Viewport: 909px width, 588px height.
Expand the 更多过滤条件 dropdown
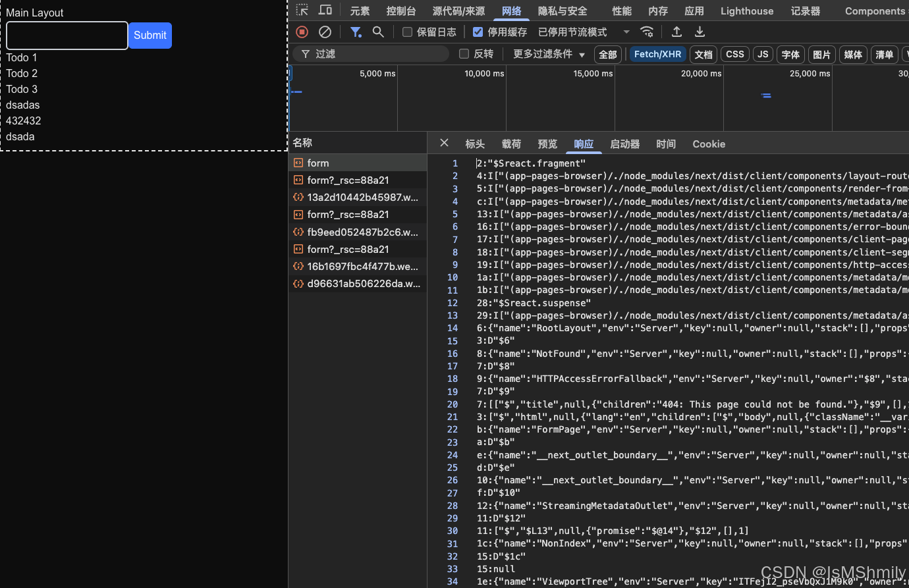pos(548,54)
